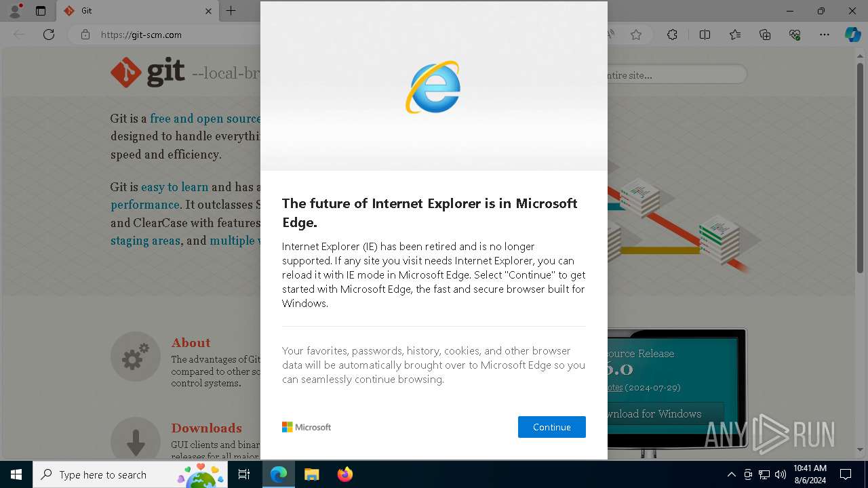The width and height of the screenshot is (868, 488).
Task: Open the Windows Start menu
Action: click(x=16, y=474)
